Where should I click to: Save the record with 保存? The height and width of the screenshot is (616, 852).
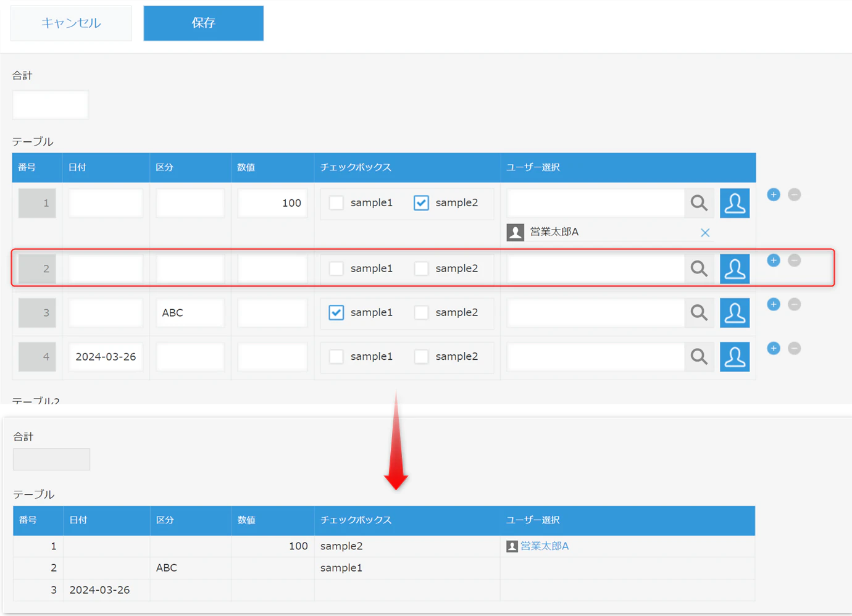coord(204,23)
